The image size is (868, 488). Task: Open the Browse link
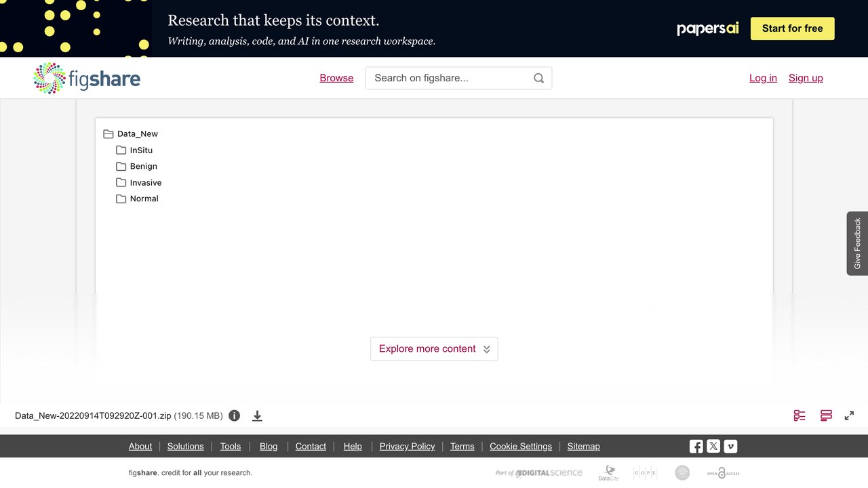click(x=336, y=78)
